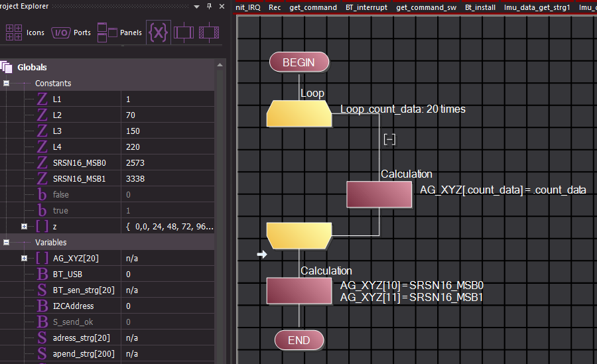Open the Panels view in Project Explorer
This screenshot has height=364, width=597.
119,32
